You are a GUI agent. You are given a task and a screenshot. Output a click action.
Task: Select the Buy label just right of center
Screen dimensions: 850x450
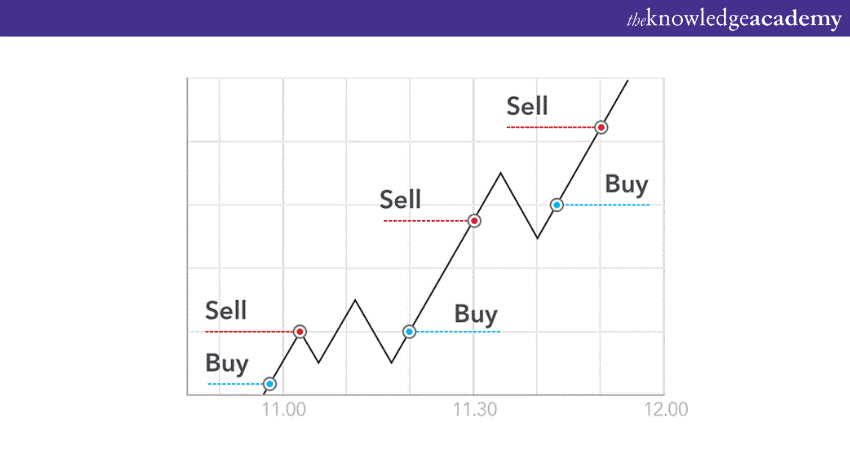coord(476,314)
